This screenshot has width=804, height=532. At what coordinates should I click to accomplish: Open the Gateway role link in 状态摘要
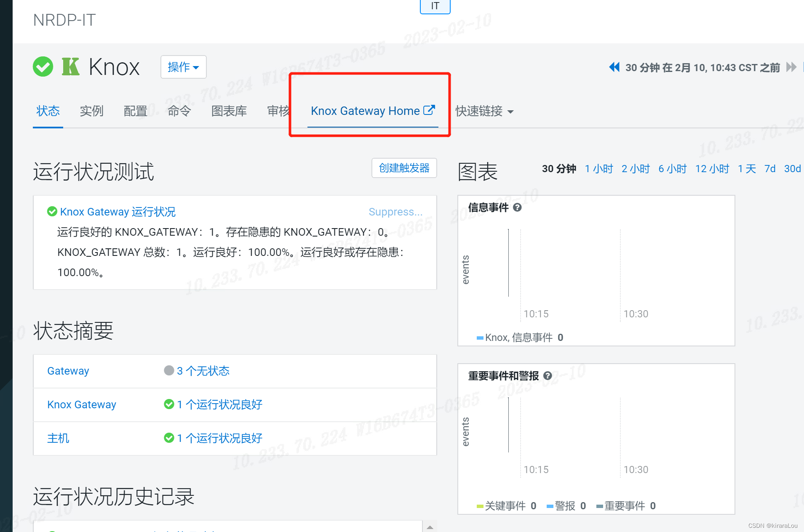click(x=68, y=371)
